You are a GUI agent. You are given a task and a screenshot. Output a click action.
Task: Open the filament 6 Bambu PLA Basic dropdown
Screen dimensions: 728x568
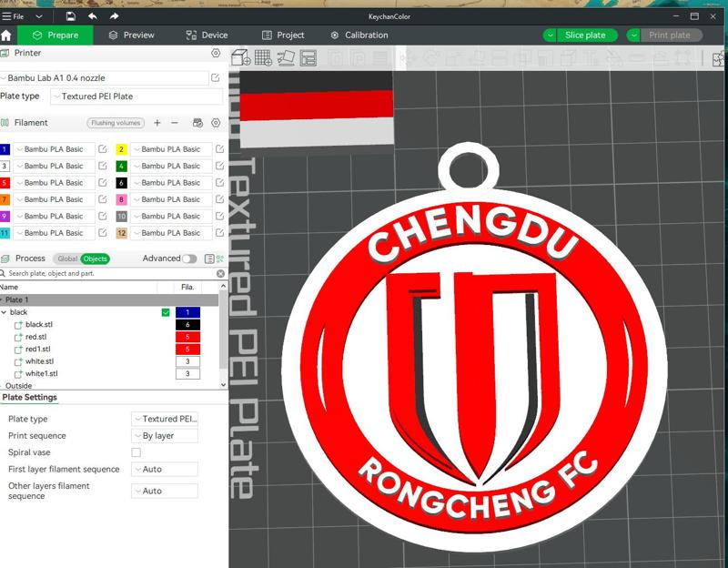click(171, 183)
